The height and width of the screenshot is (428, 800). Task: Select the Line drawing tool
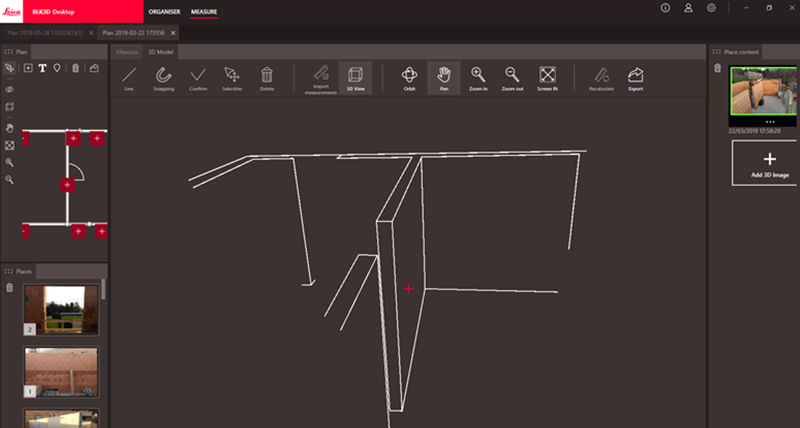pos(128,78)
